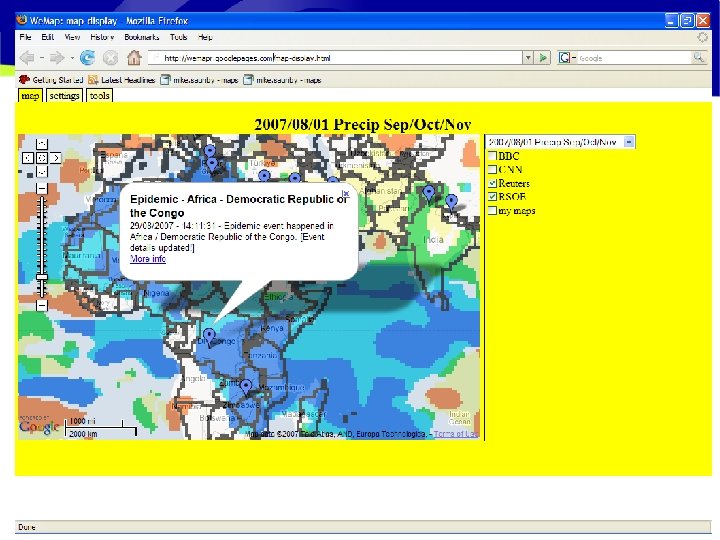Viewport: 720px width, 540px height.
Task: Switch to the tools tab
Action: coord(100,96)
